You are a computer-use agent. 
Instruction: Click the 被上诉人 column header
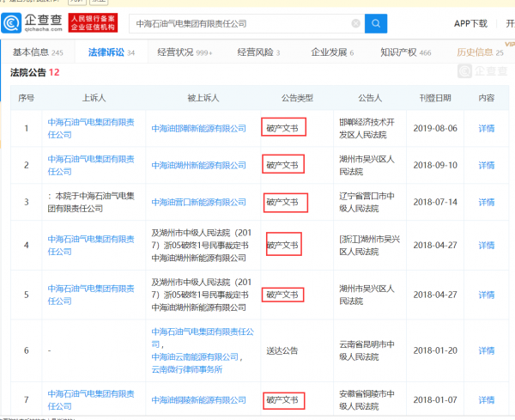[203, 98]
